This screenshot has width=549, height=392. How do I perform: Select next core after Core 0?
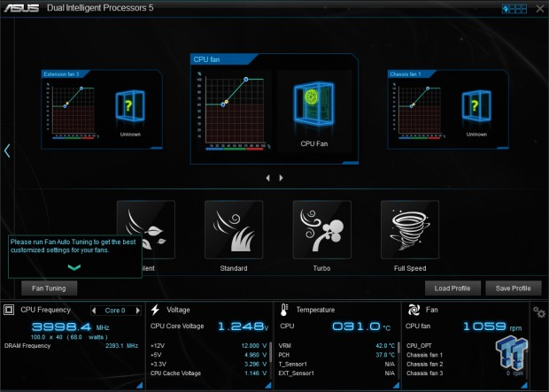138,311
